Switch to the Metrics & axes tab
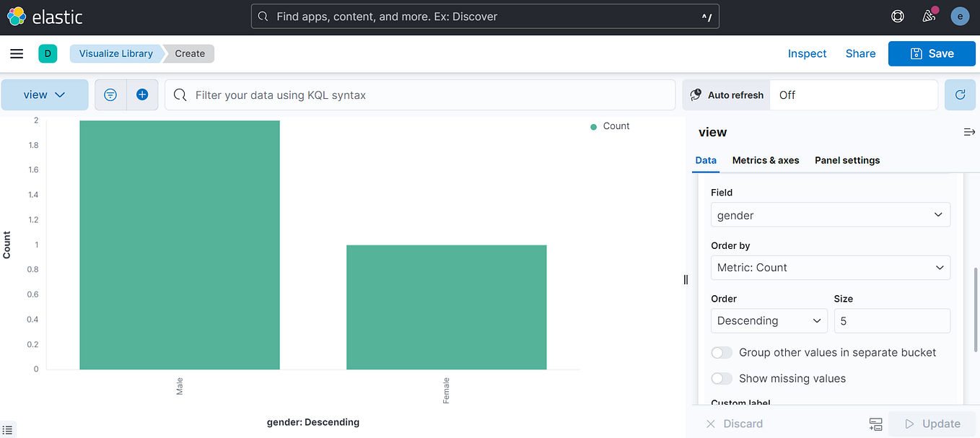The height and width of the screenshot is (438, 980). 765,160
